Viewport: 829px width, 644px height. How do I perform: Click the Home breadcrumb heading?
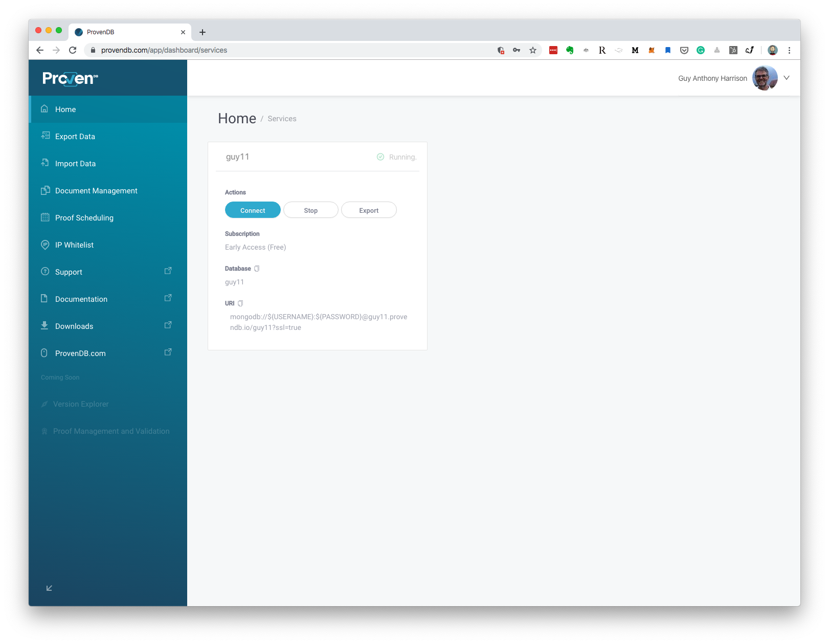tap(237, 119)
